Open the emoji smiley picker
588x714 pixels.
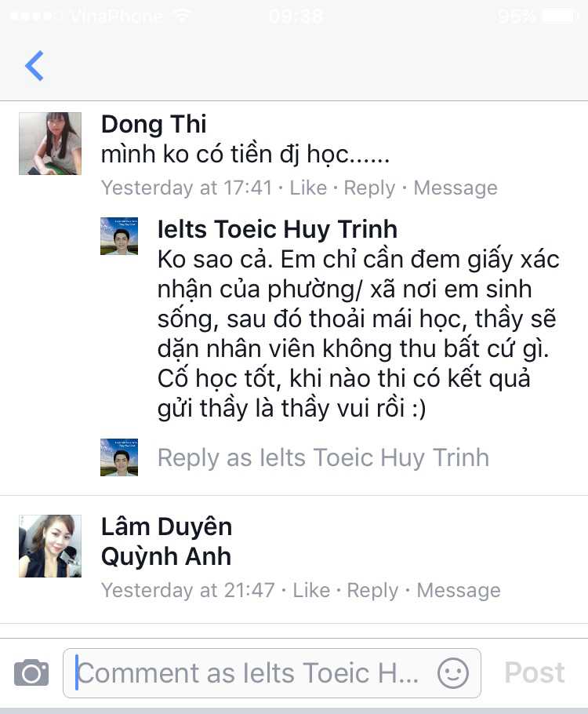click(x=453, y=673)
